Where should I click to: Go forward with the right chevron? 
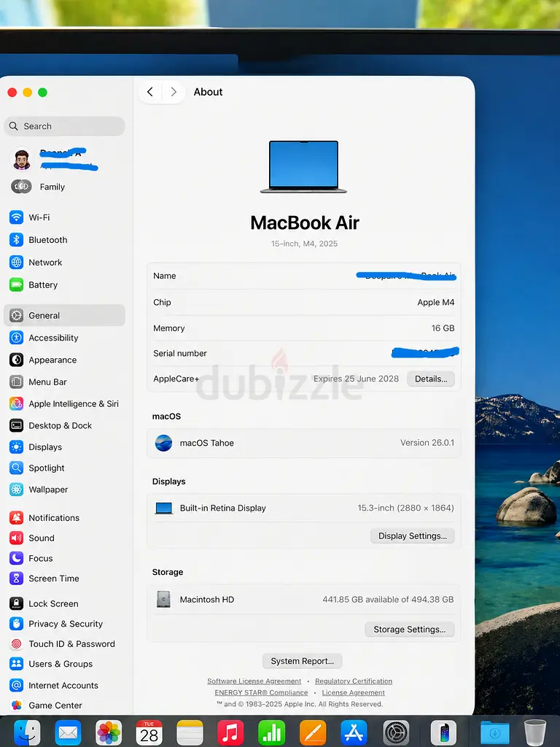pos(174,92)
